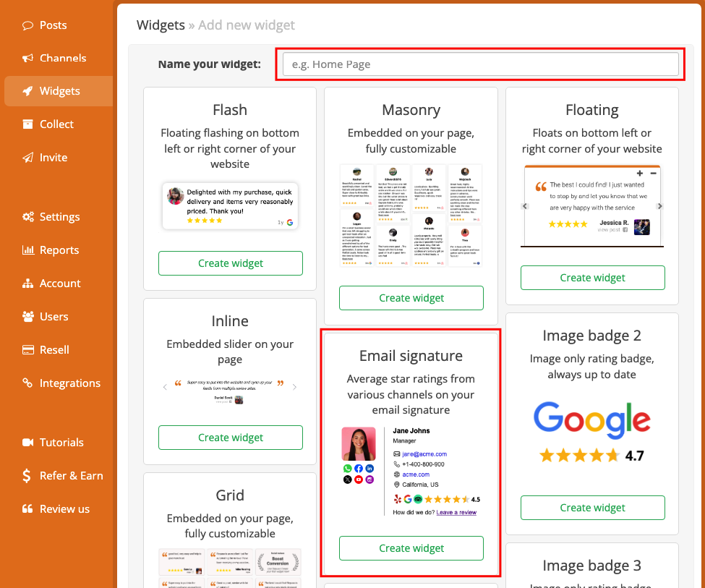Image resolution: width=705 pixels, height=588 pixels.
Task: Click the Review us quote icon
Action: (x=27, y=509)
